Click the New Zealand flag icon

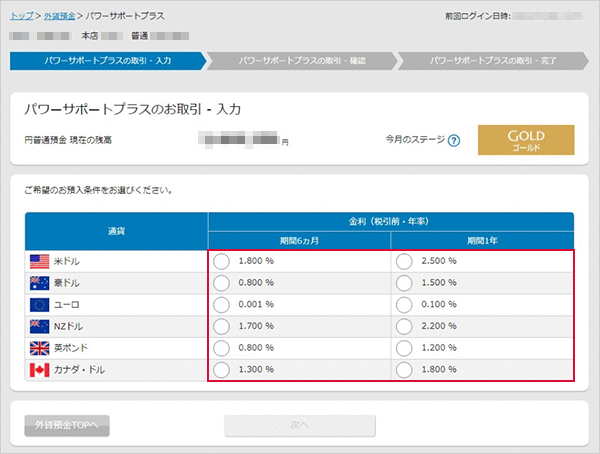tap(40, 327)
